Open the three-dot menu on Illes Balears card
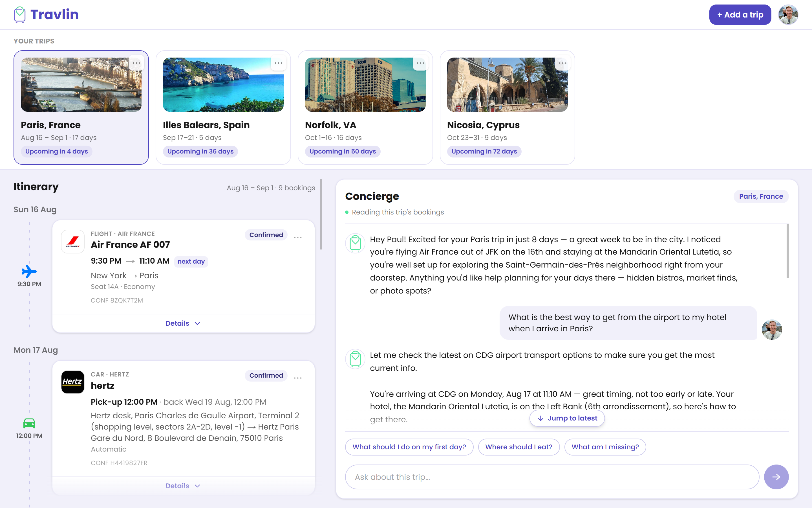This screenshot has height=508, width=812. (279, 63)
